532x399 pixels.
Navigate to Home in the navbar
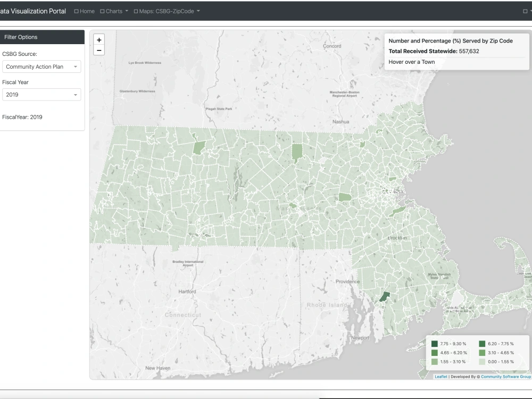(86, 11)
